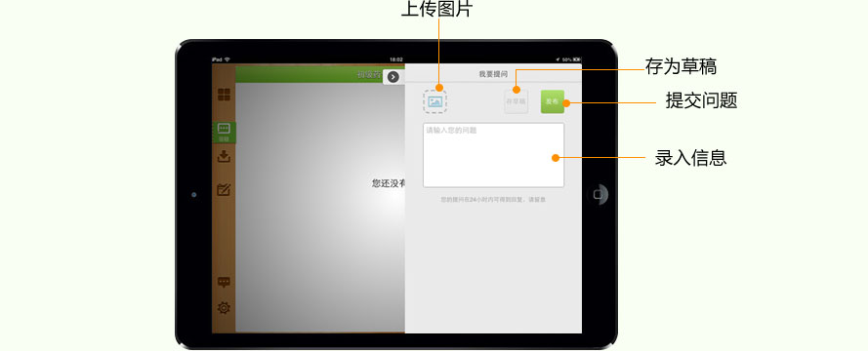Screen dimensions: 868x351
Task: Tap the battery indicator in status bar
Action: pos(577,59)
